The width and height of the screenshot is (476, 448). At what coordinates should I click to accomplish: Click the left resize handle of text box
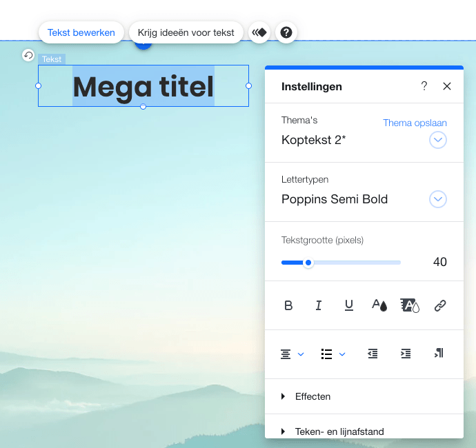[x=38, y=86]
